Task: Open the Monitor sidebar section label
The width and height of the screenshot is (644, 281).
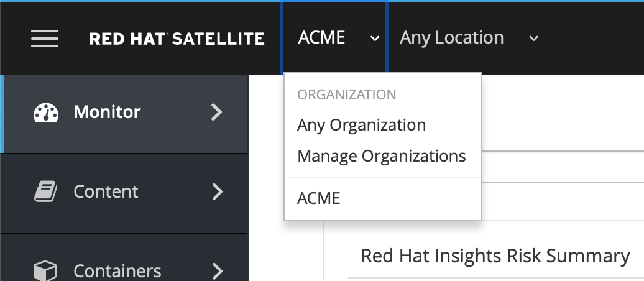Action: point(107,112)
